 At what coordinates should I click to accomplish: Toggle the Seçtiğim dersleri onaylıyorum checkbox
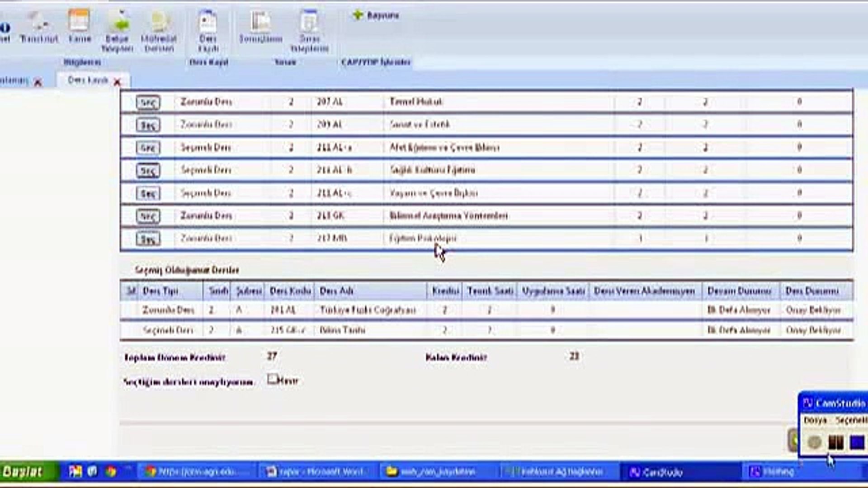click(x=272, y=379)
